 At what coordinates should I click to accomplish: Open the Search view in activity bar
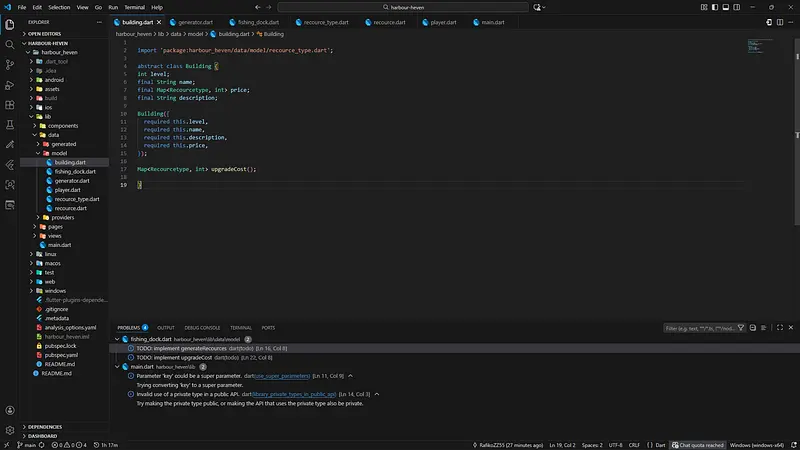click(9, 45)
